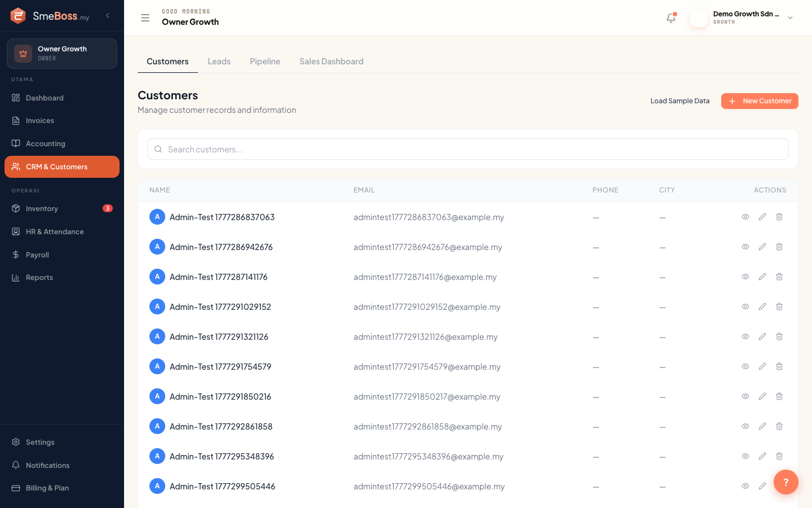The height and width of the screenshot is (508, 812).
Task: Click Load Sample Data
Action: click(x=680, y=101)
